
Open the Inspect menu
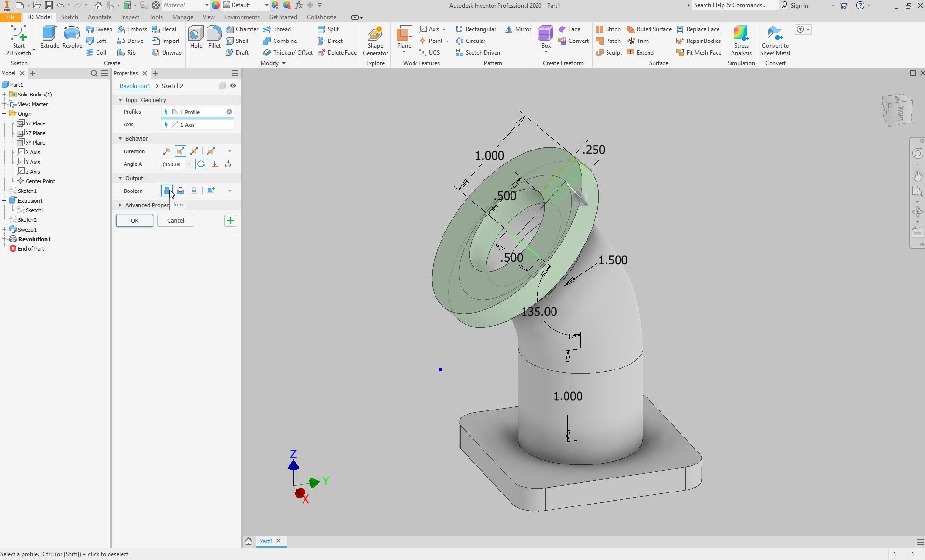click(x=130, y=17)
